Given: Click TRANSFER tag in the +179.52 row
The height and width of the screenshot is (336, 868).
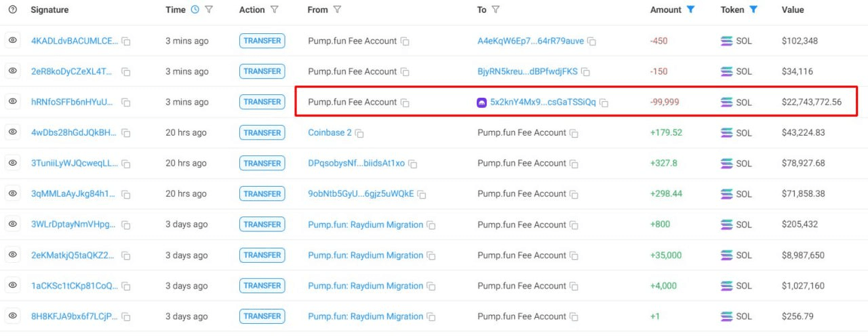Looking at the screenshot, I should (262, 132).
